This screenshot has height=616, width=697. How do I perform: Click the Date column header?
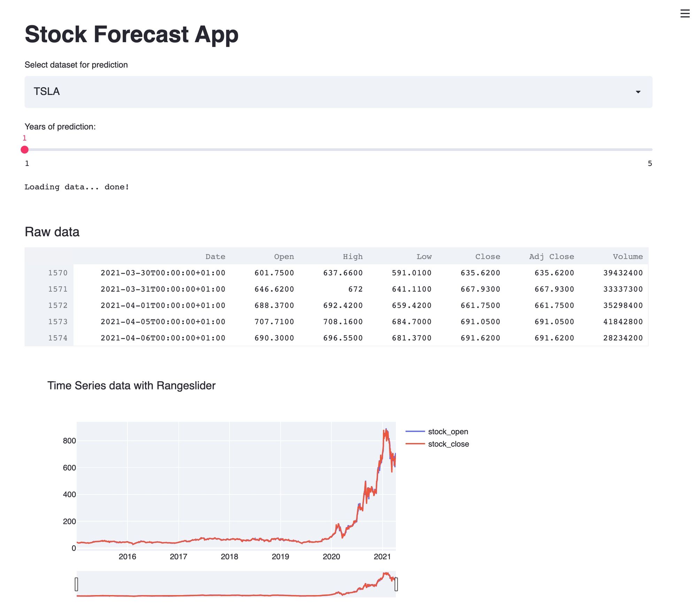pos(215,257)
